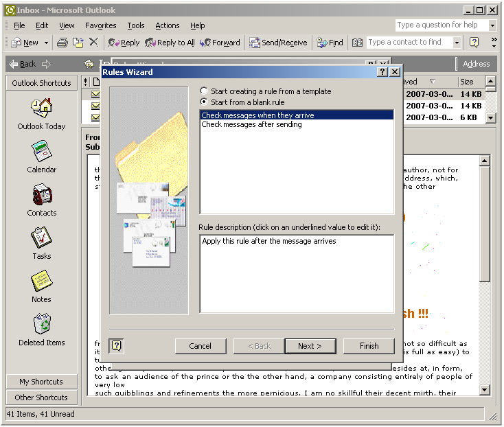504x427 pixels.
Task: Click the Outlook Shortcuts group header
Action: [41, 83]
